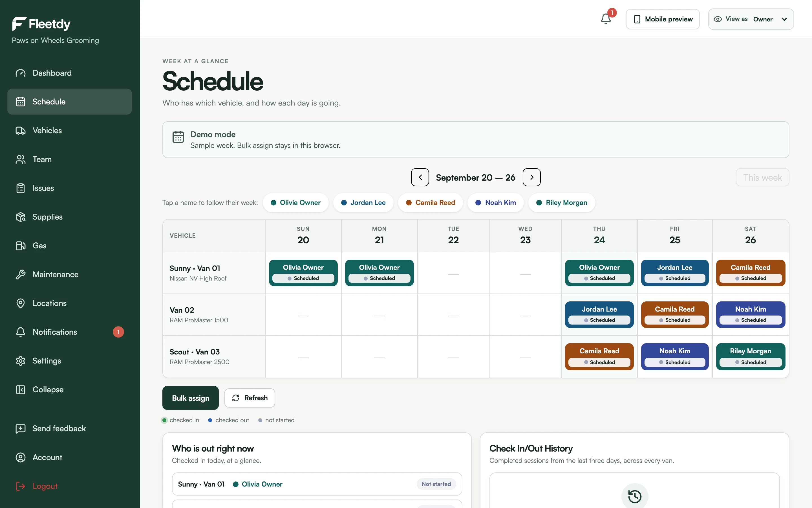The image size is (812, 508).
Task: Click the Fleetdy logo icon
Action: (x=19, y=23)
